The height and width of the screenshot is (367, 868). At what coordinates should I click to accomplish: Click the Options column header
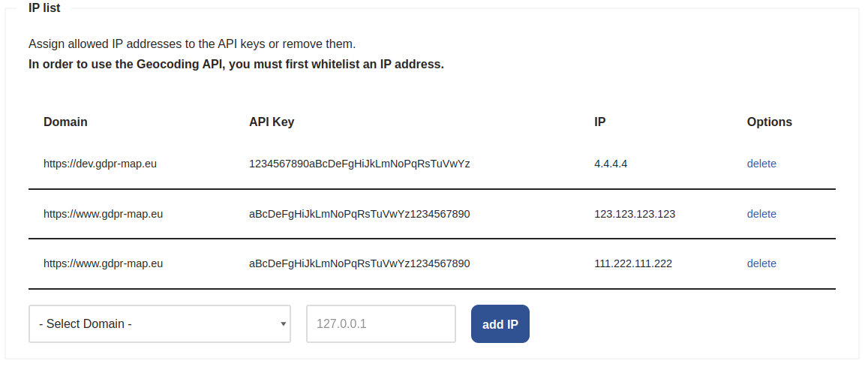click(769, 122)
